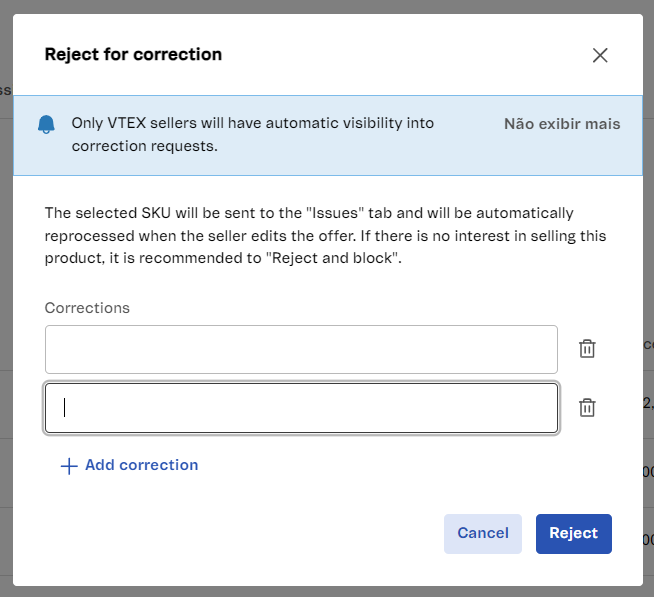Dismiss the notice via "Não exibir mais"

click(x=562, y=124)
